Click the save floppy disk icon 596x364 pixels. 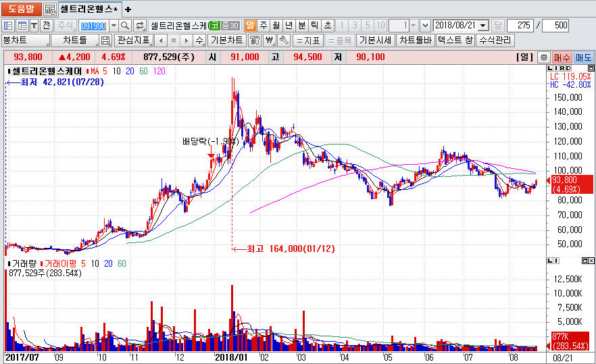pyautogui.click(x=105, y=41)
